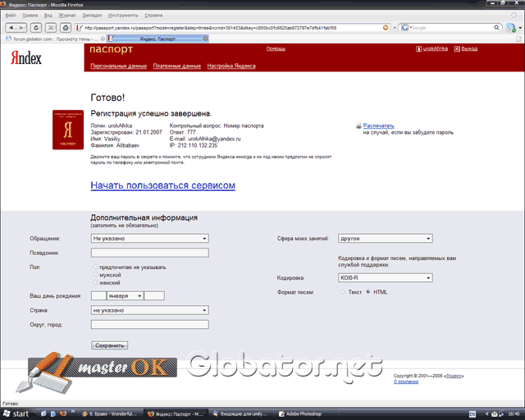Open the Вид menu
Image resolution: width=525 pixels, height=420 pixels.
click(x=48, y=16)
